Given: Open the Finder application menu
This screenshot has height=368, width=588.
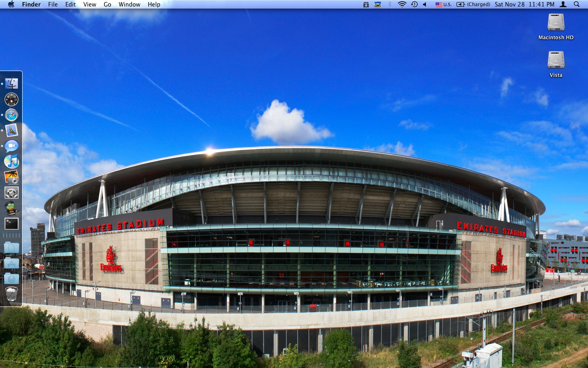Looking at the screenshot, I should [31, 4].
